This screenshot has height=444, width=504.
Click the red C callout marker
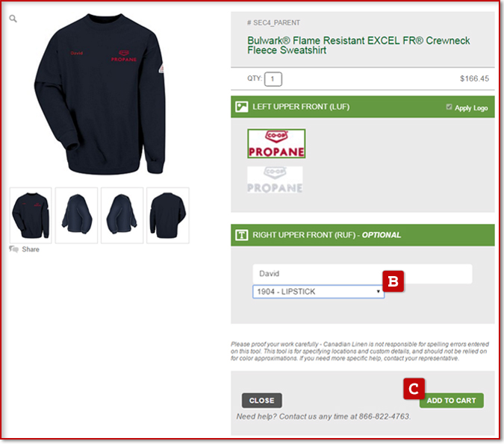(414, 389)
